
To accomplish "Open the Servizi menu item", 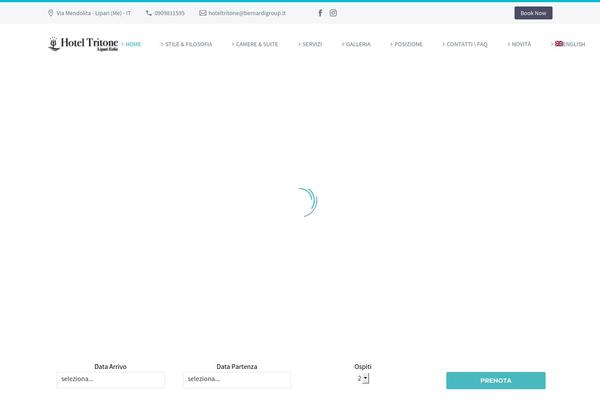I will (x=310, y=44).
